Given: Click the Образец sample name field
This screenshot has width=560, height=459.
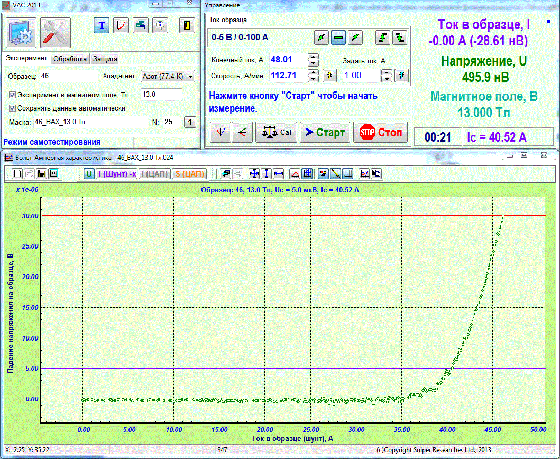Looking at the screenshot, I should (x=68, y=76).
